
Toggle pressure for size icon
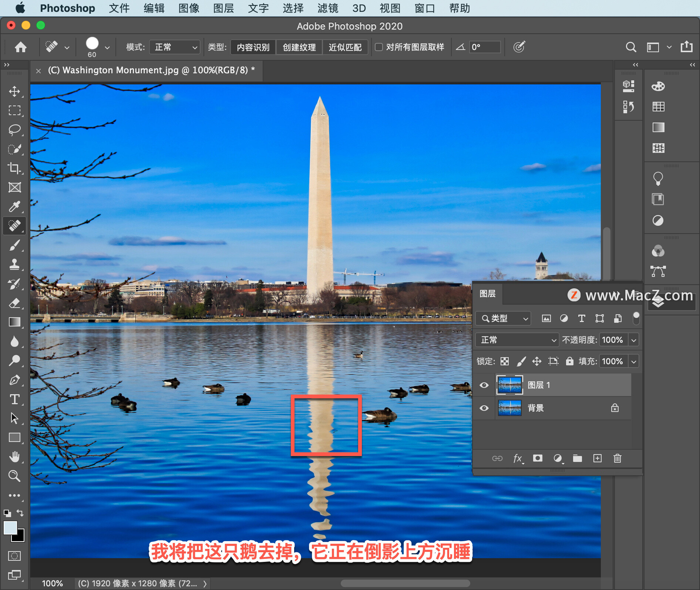tap(519, 47)
